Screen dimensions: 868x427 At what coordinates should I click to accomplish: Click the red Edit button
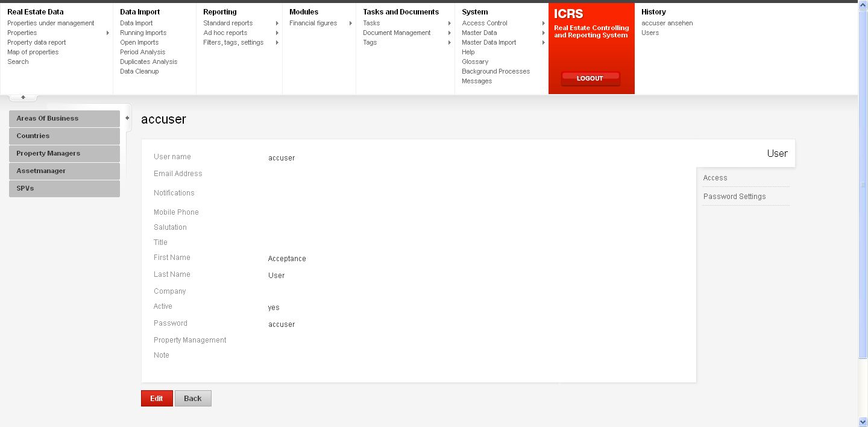point(157,398)
